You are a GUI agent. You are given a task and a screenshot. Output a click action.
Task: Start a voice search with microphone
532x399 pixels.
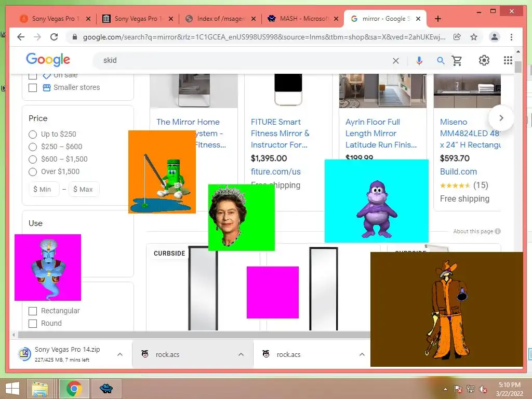(419, 61)
